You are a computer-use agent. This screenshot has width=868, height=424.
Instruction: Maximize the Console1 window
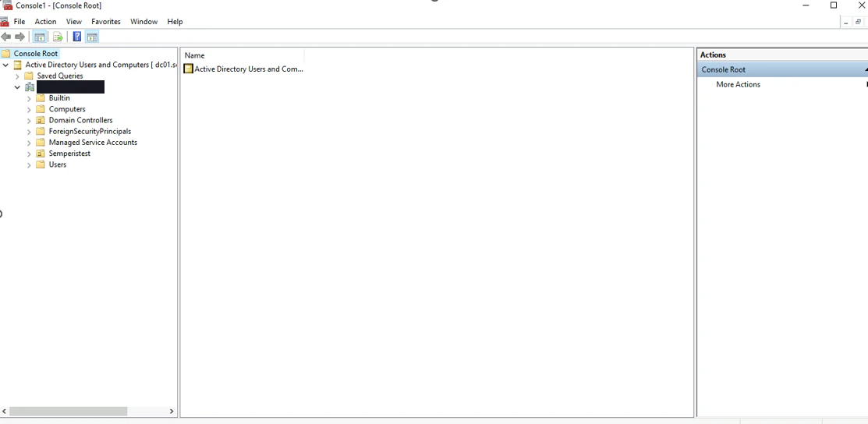(834, 5)
